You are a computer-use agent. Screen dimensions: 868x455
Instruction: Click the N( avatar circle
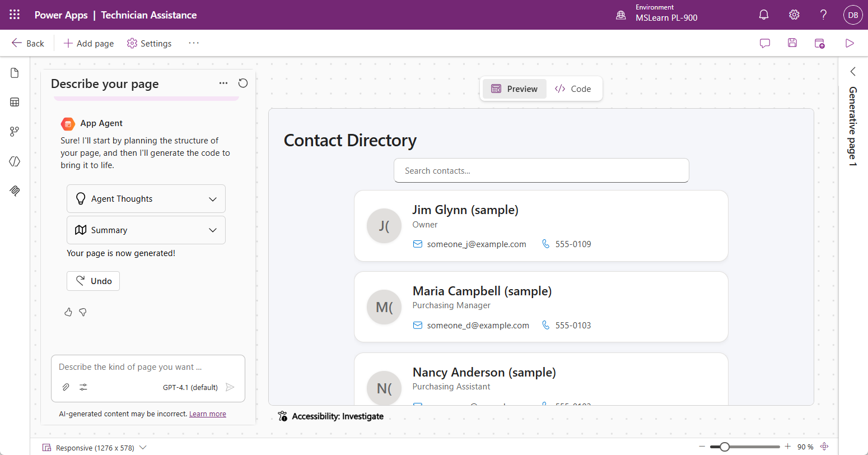384,388
